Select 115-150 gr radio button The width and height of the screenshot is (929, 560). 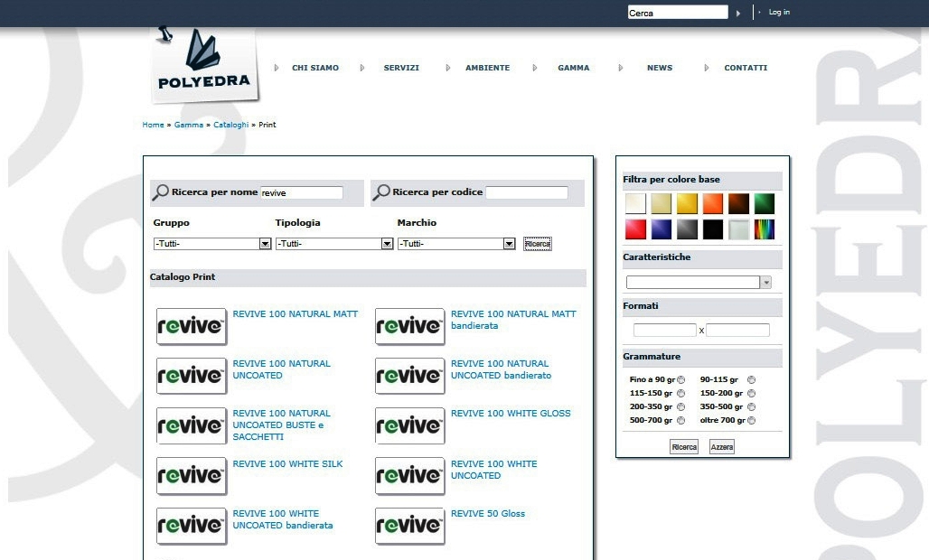[680, 394]
